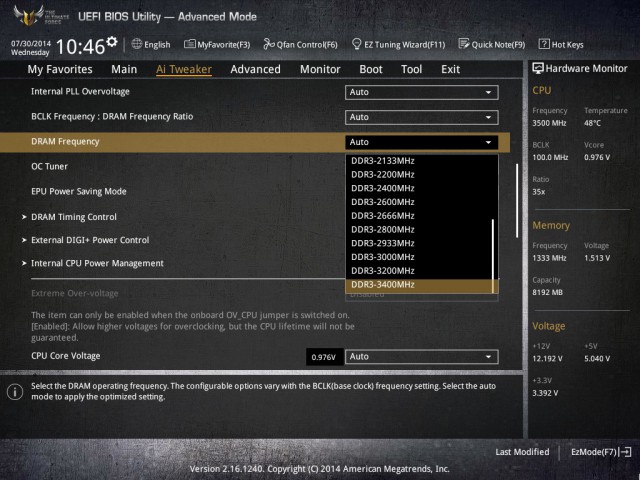This screenshot has width=640, height=480.
Task: Click CPU ratio value 35x
Action: coord(539,192)
